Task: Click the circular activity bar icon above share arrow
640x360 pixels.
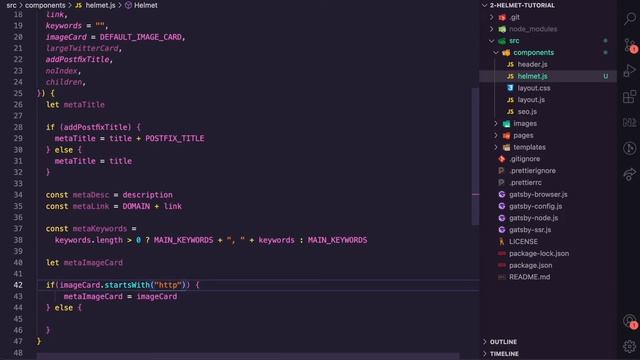Action: [630, 148]
